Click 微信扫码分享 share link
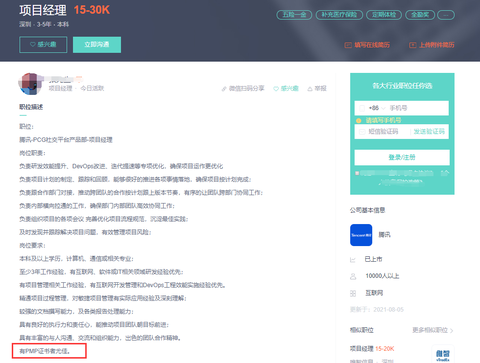Image resolution: width=480 pixels, height=363 pixels. [x=246, y=88]
